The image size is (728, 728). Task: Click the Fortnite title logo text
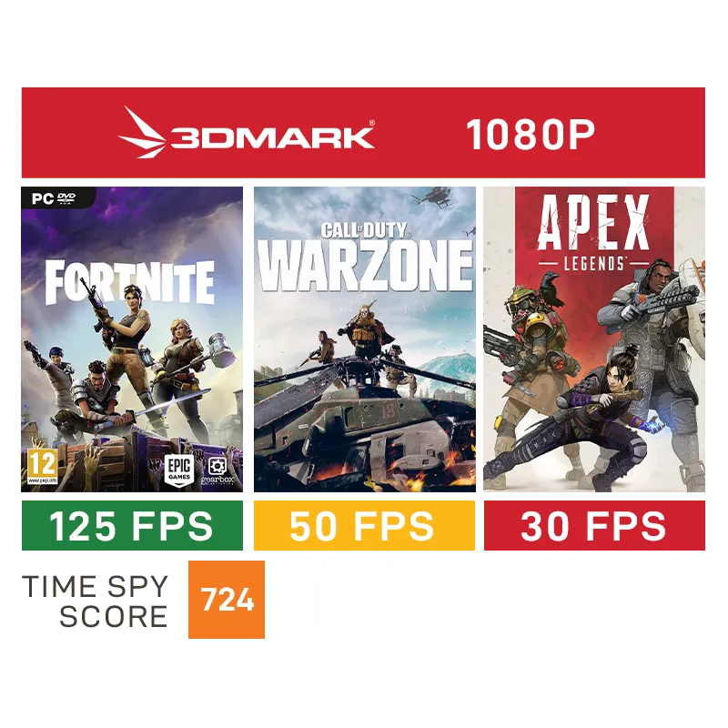(x=129, y=282)
